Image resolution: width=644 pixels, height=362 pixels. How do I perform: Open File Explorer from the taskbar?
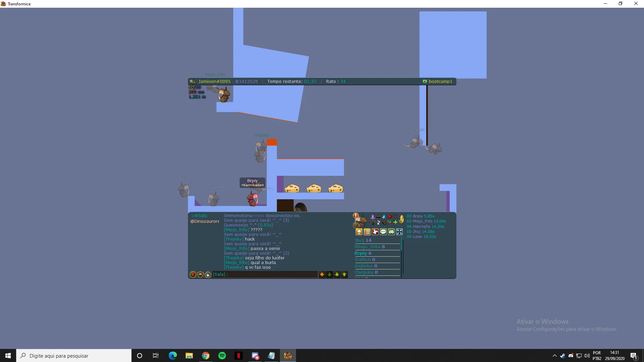tap(189, 356)
